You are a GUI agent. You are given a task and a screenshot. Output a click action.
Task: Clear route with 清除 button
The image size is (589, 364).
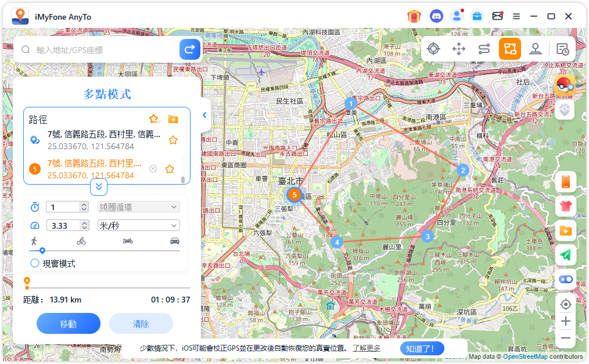coord(141,323)
